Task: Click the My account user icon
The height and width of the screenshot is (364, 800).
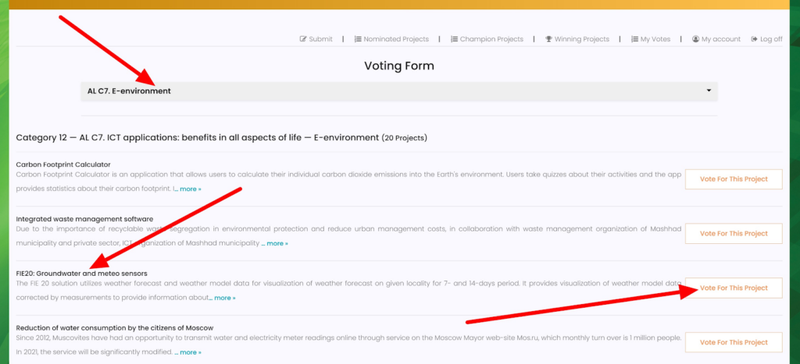Action: [695, 39]
